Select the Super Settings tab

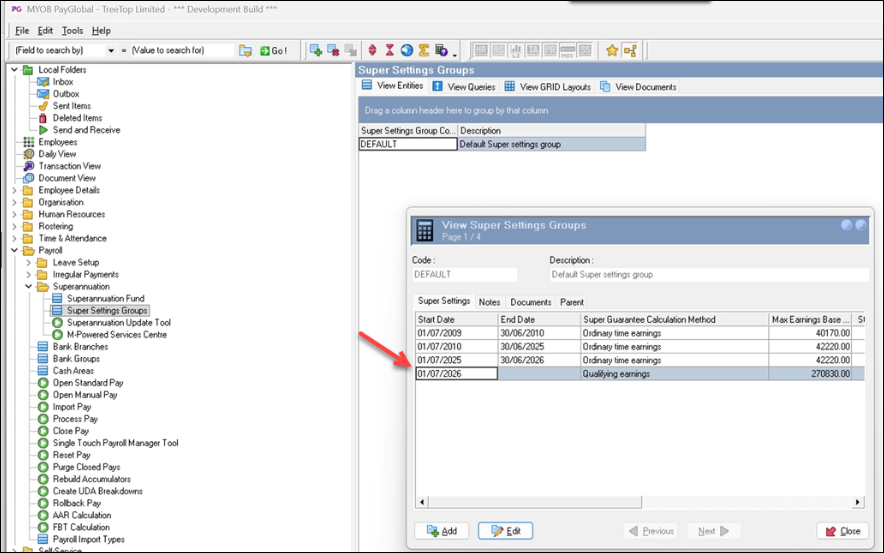pyautogui.click(x=444, y=301)
